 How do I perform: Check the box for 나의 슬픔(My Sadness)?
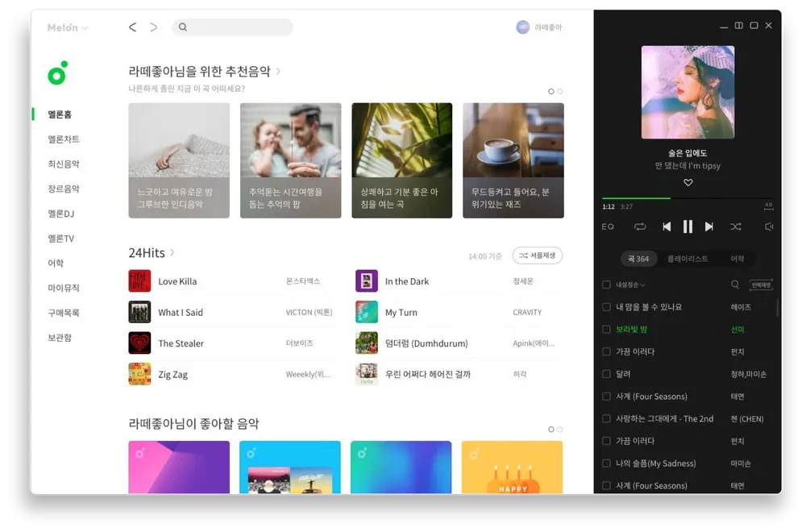point(607,463)
